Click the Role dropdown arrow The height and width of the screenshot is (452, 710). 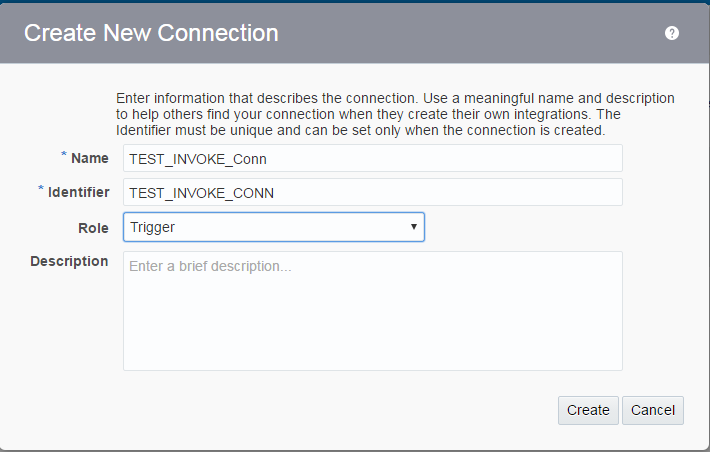[x=413, y=227]
